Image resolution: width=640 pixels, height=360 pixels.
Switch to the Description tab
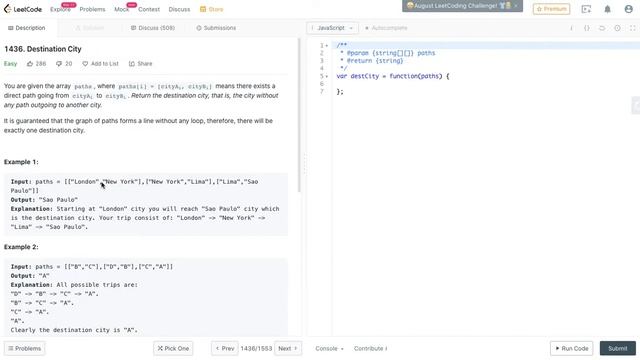coord(27,28)
